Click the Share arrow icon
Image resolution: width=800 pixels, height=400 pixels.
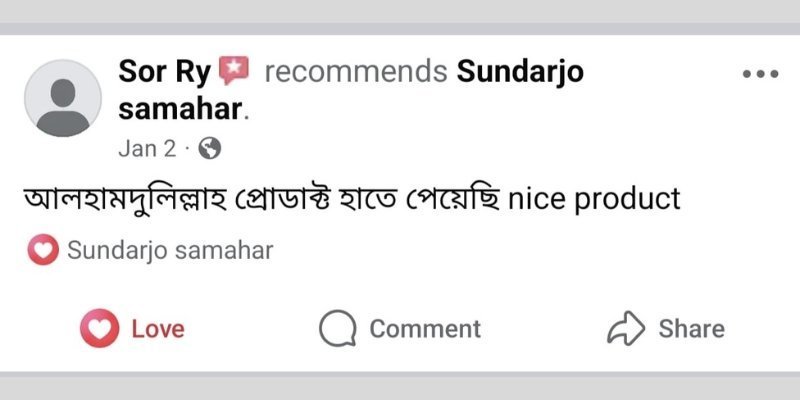pos(626,328)
